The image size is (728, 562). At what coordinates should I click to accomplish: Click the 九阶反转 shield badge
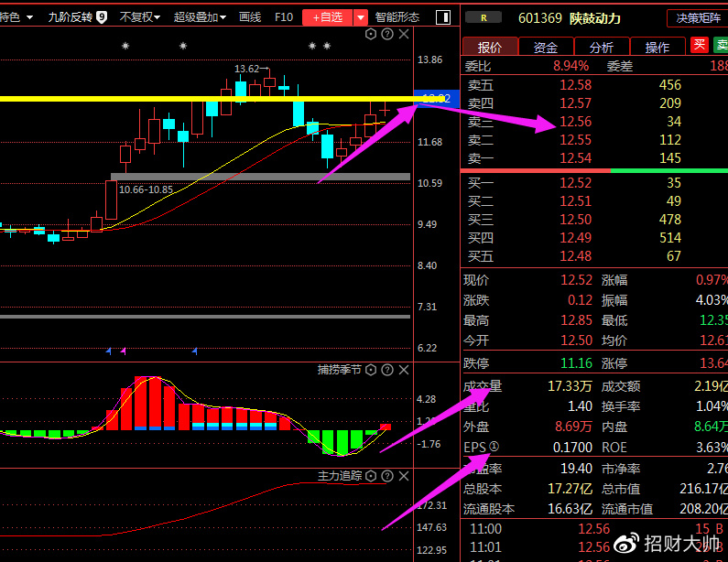coord(101,17)
